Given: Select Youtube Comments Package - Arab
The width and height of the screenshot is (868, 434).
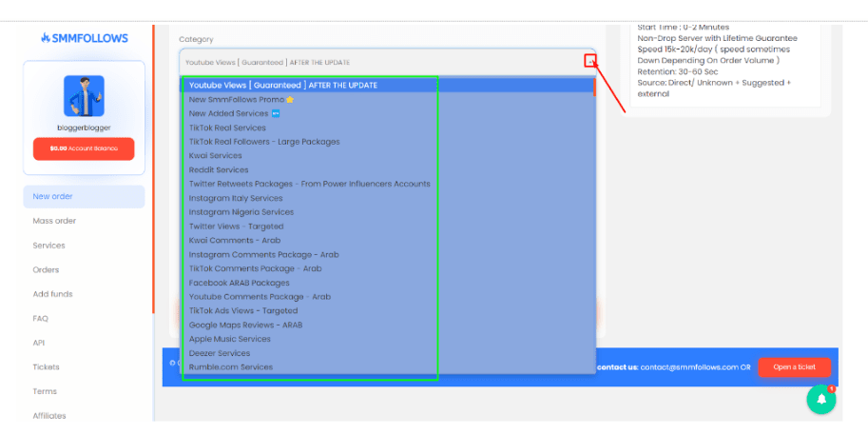Looking at the screenshot, I should (x=388, y=297).
